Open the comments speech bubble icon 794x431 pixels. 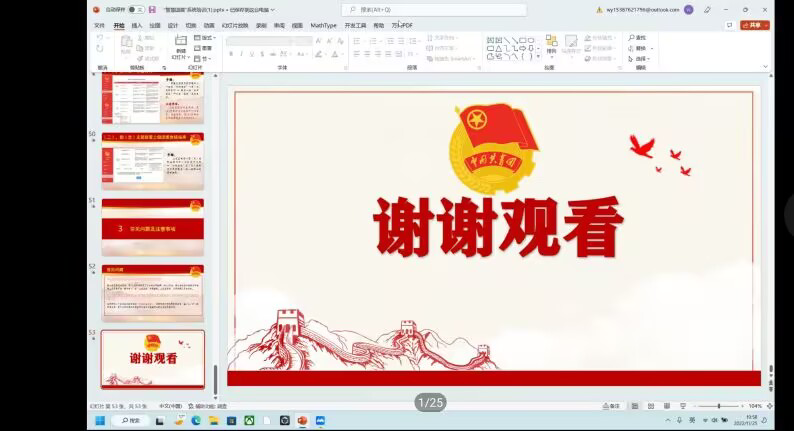(729, 25)
